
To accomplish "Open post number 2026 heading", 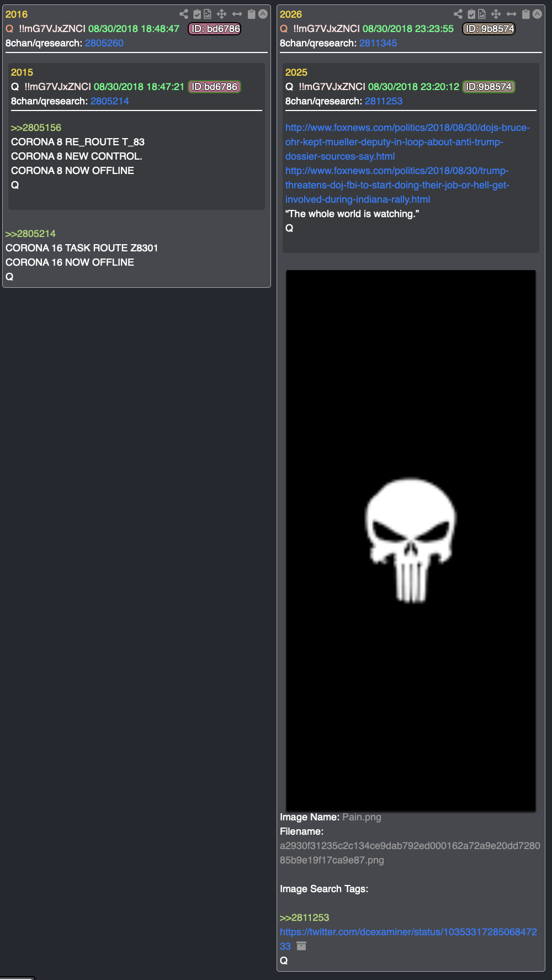I will point(291,14).
